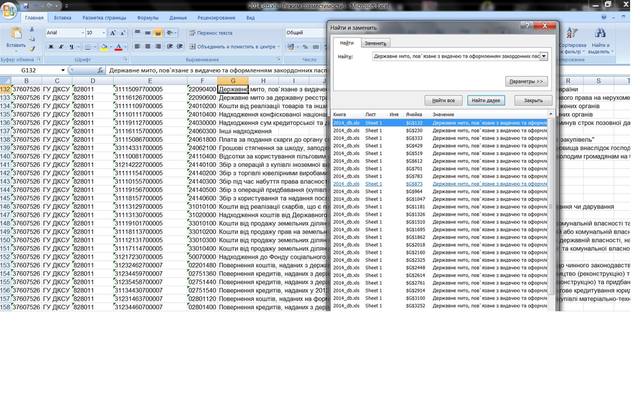Open the number format dropdown (Общий)

pyautogui.click(x=325, y=33)
